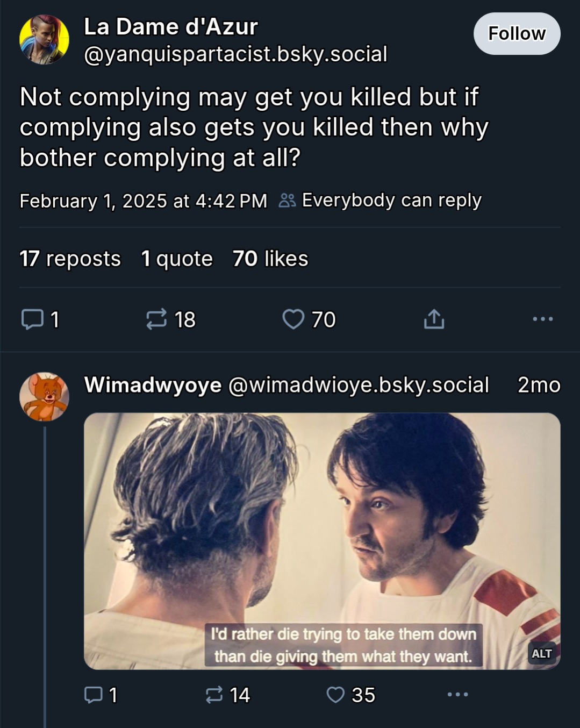Repost the main post with 18 reposts
The width and height of the screenshot is (580, 728).
point(156,319)
